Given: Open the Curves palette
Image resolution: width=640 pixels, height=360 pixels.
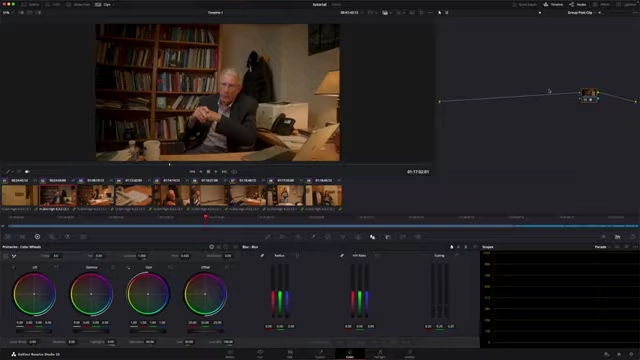Looking at the screenshot, I should 268,237.
